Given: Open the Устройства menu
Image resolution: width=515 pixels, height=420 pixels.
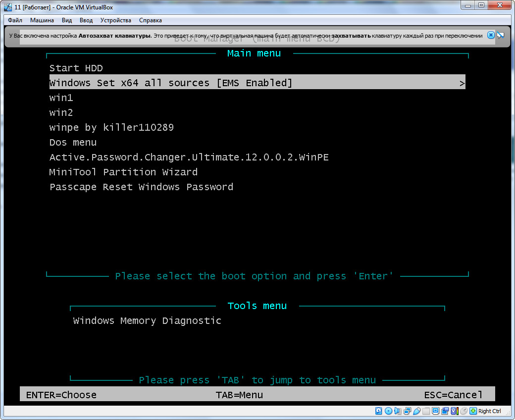Looking at the screenshot, I should coord(115,20).
